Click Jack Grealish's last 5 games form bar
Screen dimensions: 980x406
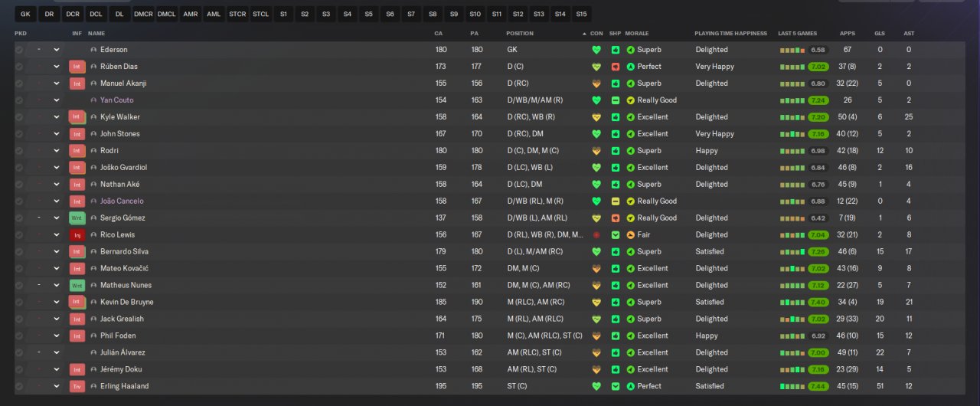coord(792,319)
